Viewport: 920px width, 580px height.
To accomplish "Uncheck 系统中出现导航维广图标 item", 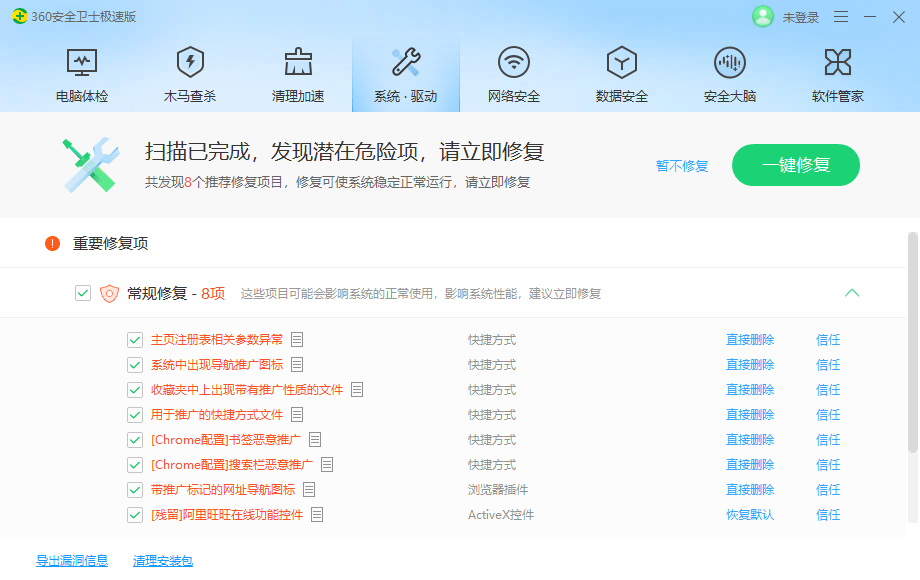I will coord(134,364).
